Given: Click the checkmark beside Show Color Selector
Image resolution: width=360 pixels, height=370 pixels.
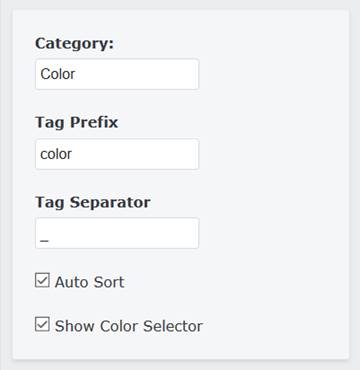Looking at the screenshot, I should coord(42,324).
